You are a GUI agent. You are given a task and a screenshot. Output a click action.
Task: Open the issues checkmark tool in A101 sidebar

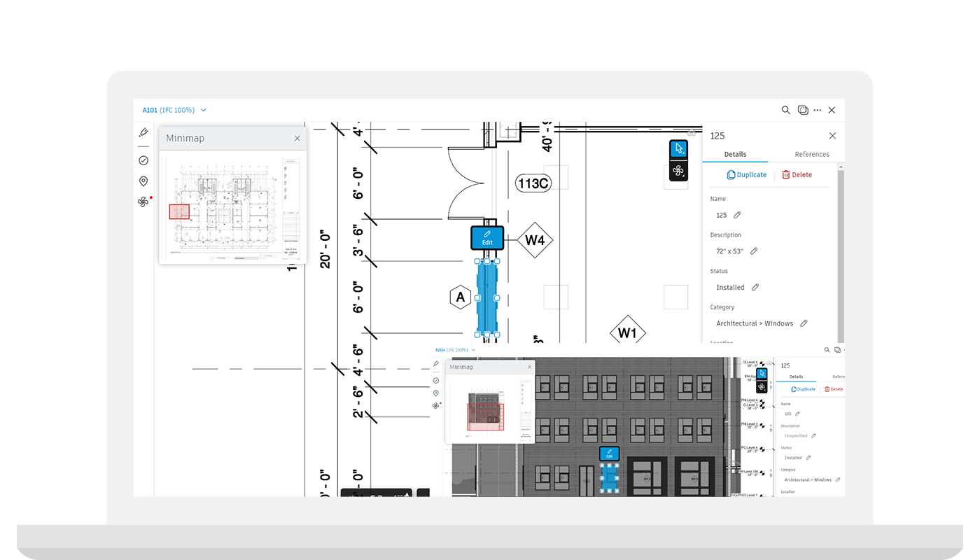pyautogui.click(x=143, y=160)
